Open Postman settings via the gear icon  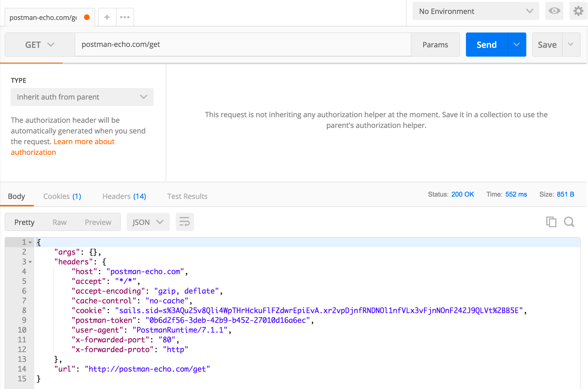point(578,11)
